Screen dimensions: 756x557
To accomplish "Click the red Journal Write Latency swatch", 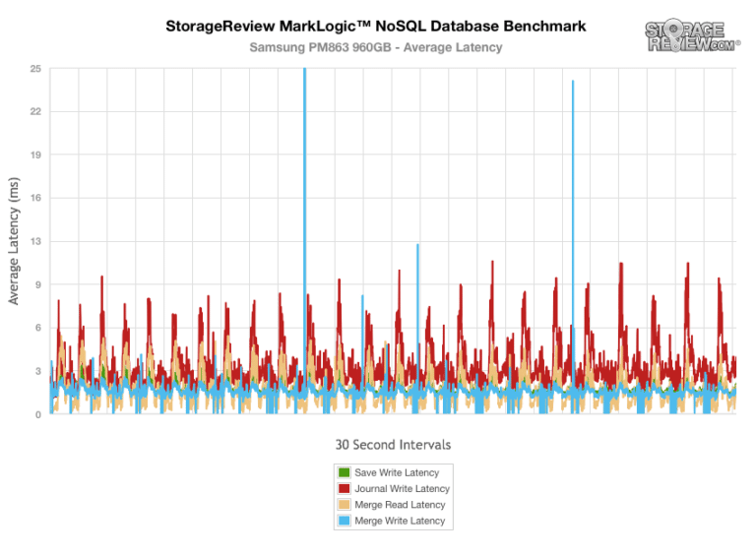I will tap(344, 488).
